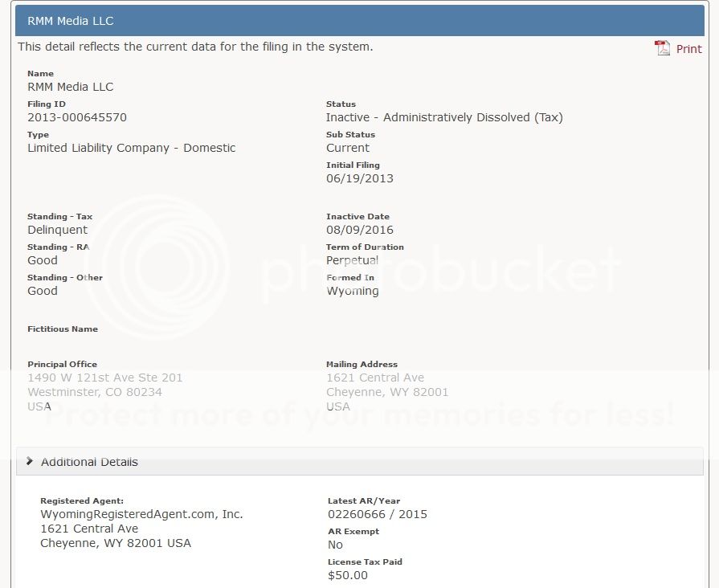This screenshot has width=719, height=588.
Task: Select the Latest AR/Year value 02260666 / 2015
Action: point(377,514)
